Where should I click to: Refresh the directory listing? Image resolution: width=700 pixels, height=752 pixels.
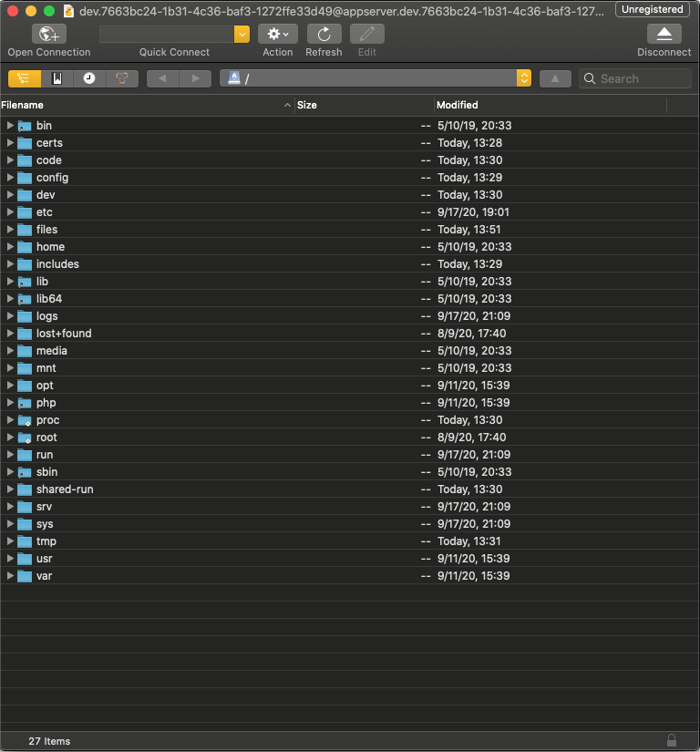click(324, 35)
